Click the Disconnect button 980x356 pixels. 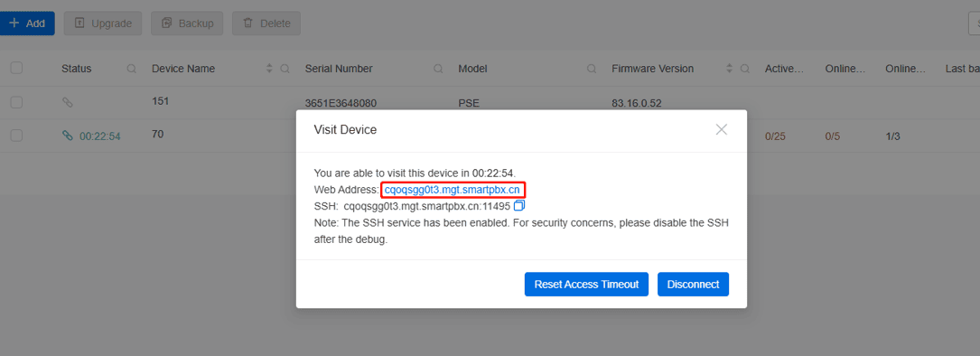pyautogui.click(x=693, y=284)
